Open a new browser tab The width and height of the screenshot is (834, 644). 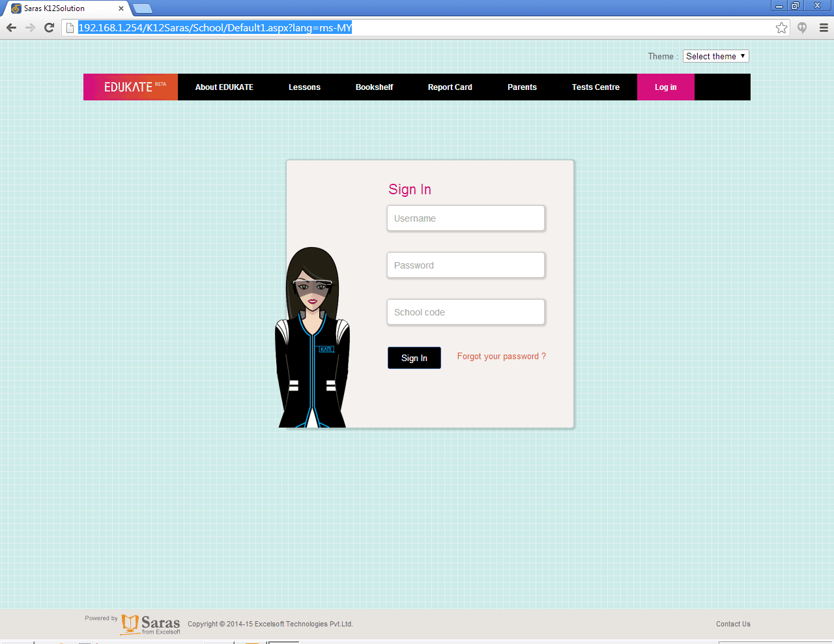[x=143, y=8]
